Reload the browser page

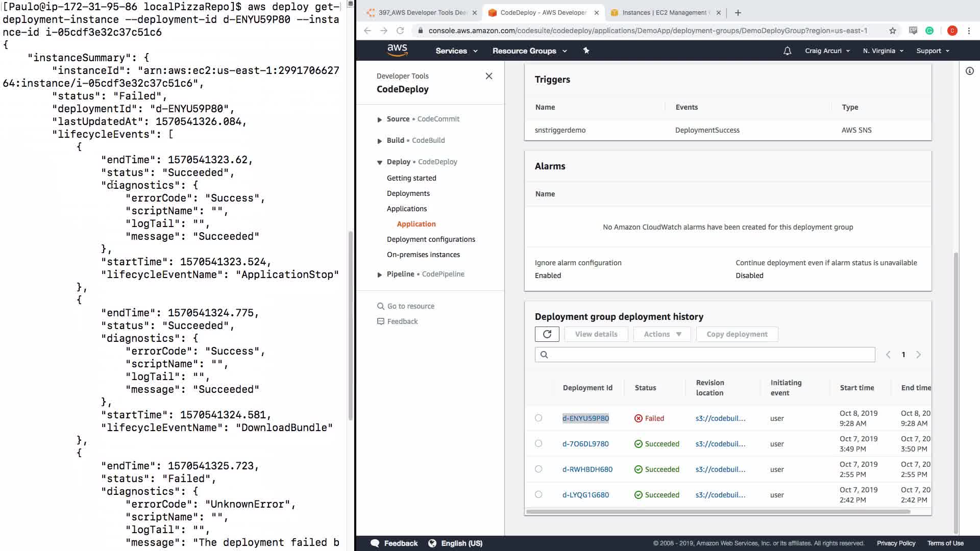click(400, 31)
